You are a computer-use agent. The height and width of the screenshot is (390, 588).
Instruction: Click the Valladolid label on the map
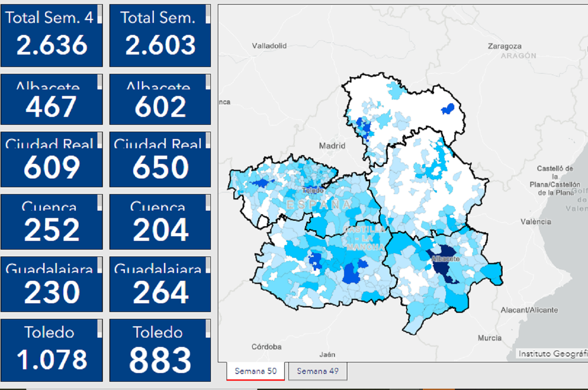269,45
